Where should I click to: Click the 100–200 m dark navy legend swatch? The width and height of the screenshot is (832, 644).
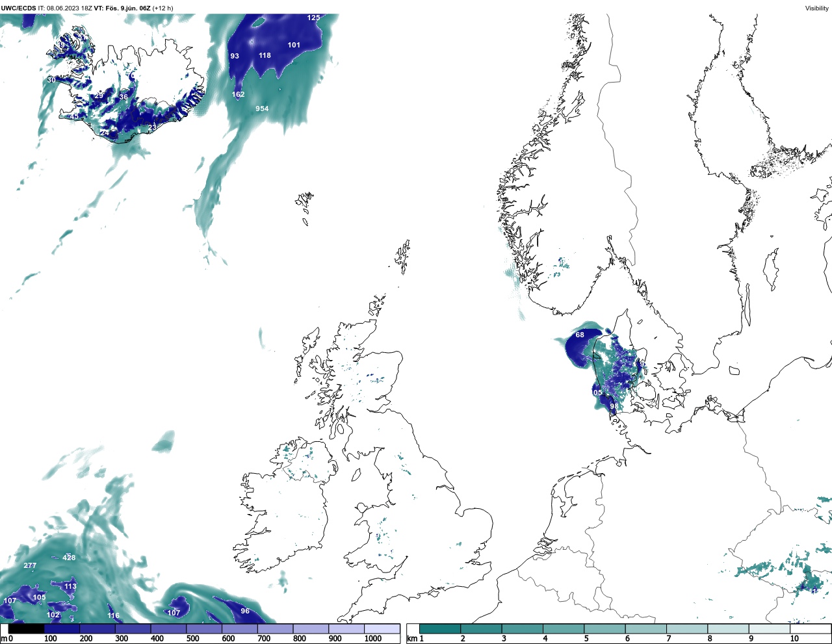62,629
